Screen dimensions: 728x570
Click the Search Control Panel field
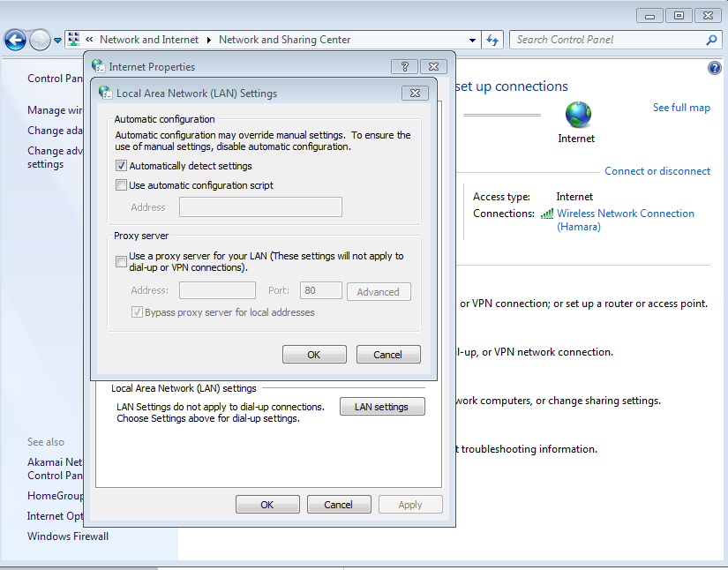click(609, 40)
